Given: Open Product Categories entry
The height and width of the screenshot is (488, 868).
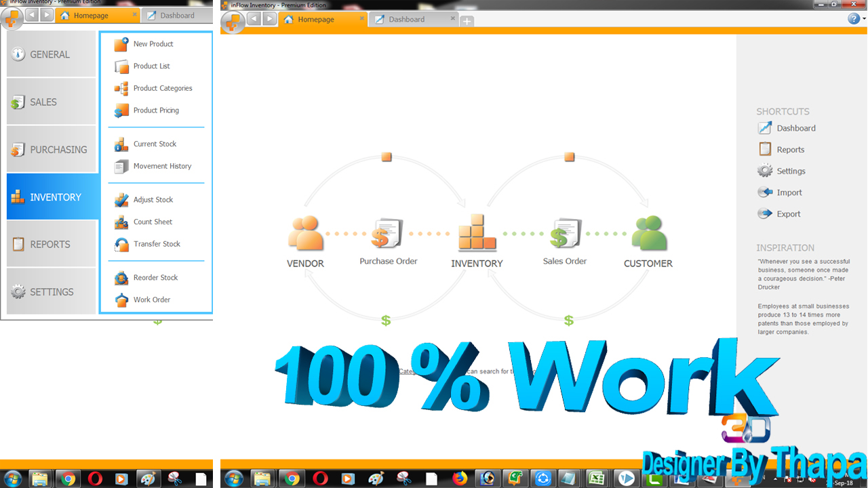Looking at the screenshot, I should 153,88.
